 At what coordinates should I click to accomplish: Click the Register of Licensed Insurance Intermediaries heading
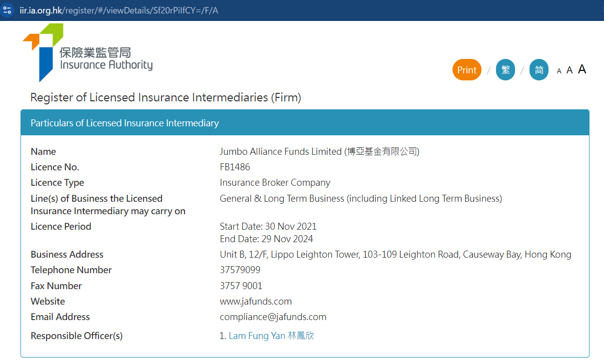coord(165,97)
